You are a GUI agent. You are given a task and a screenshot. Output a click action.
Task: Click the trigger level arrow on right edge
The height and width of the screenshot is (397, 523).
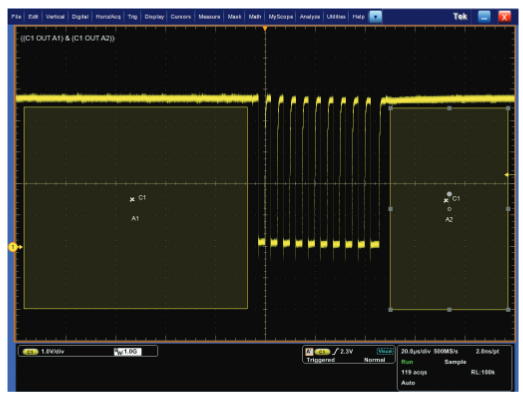(x=509, y=174)
